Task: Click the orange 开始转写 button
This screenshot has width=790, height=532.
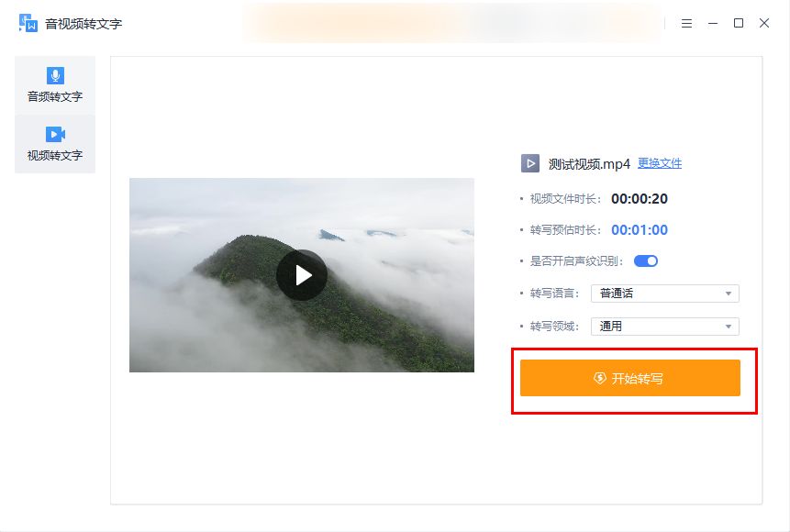Action: 629,378
